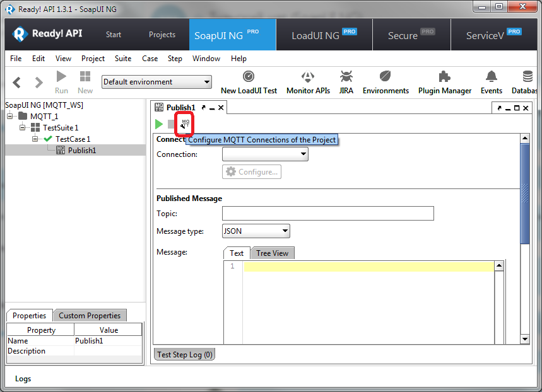
Task: Click the editor scrollbar up arrow
Action: [x=525, y=138]
